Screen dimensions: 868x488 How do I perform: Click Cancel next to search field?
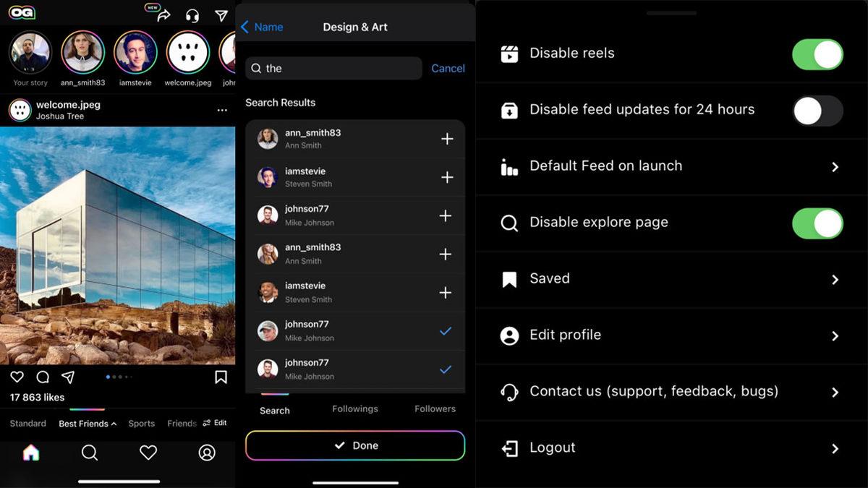point(448,68)
